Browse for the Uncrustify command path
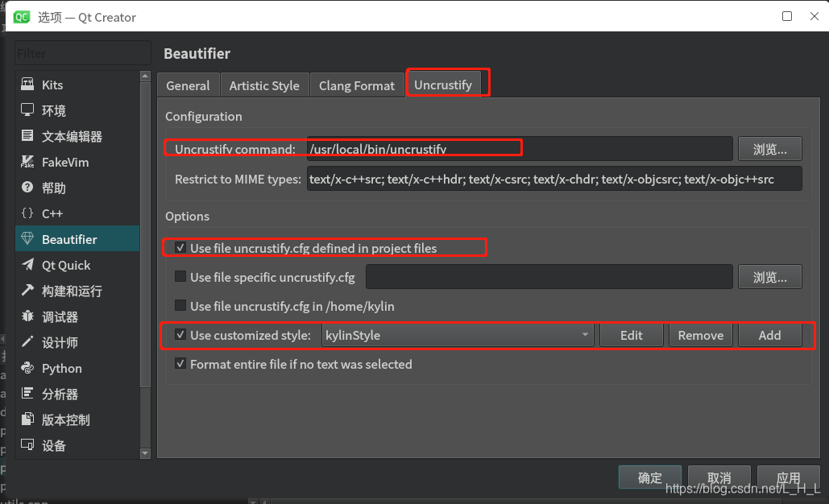 pyautogui.click(x=770, y=149)
